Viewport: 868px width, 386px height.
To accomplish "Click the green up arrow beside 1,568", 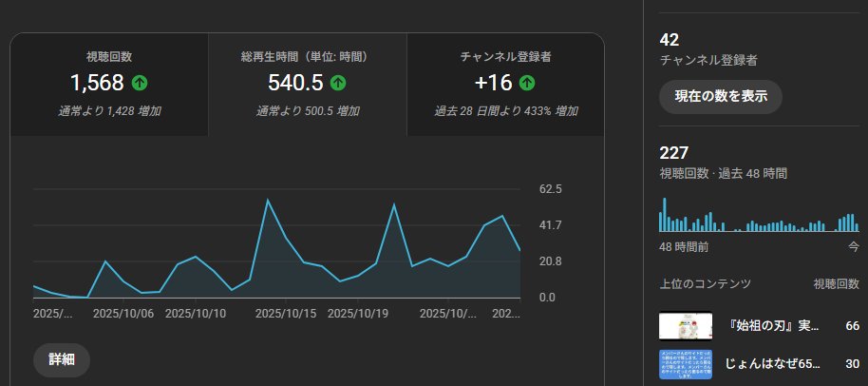I will tap(140, 83).
